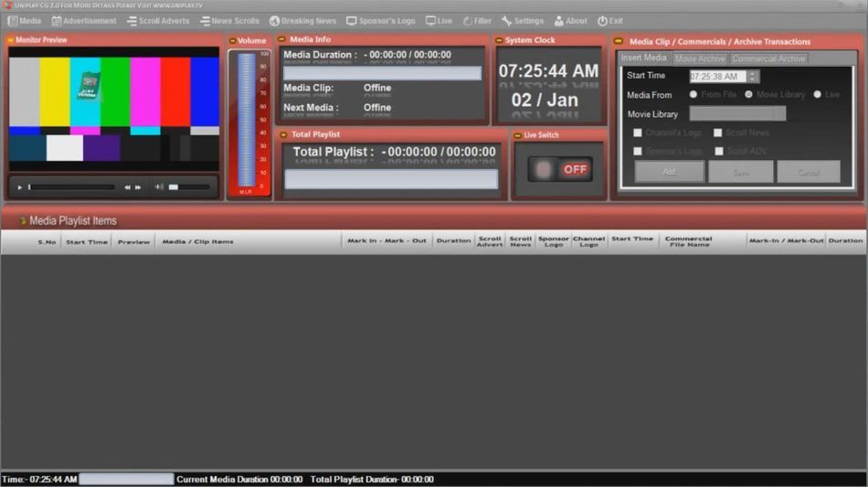Click the preview volume slider

tap(185, 187)
